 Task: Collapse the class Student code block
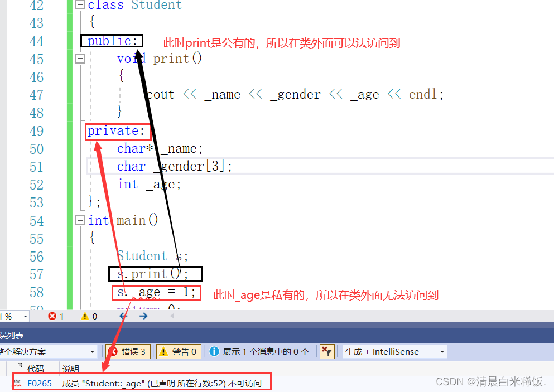(80, 4)
